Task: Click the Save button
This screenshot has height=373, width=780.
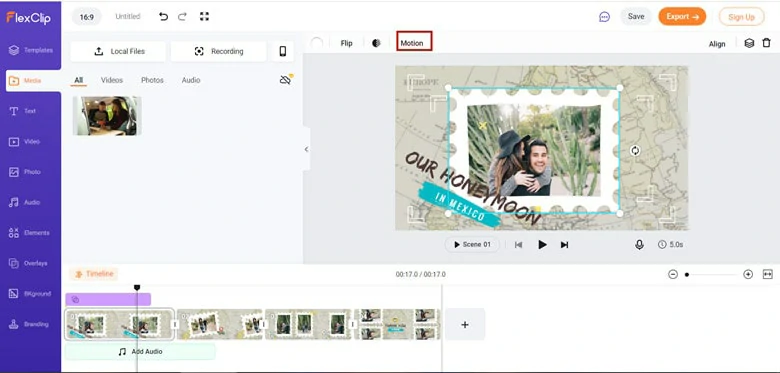Action: click(636, 16)
